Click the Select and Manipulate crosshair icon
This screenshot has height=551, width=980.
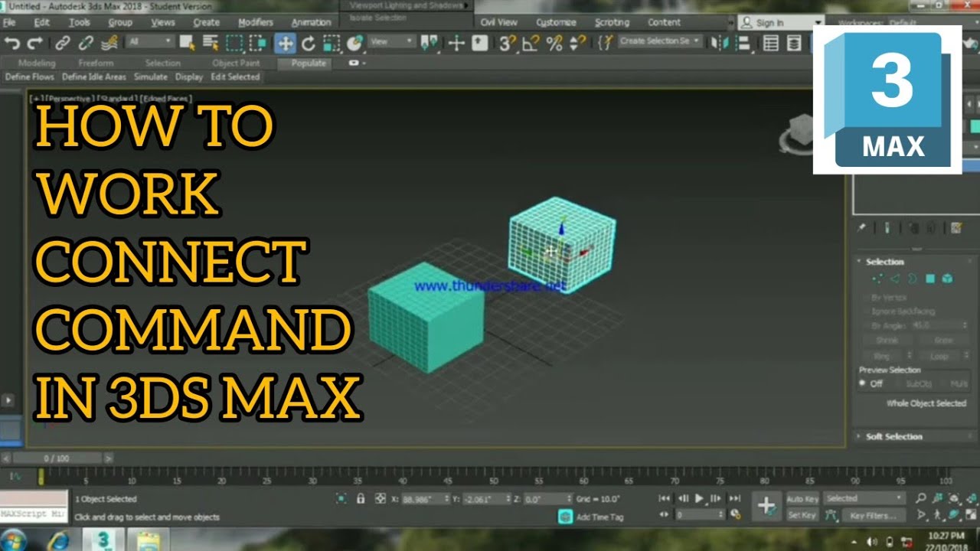pyautogui.click(x=456, y=43)
